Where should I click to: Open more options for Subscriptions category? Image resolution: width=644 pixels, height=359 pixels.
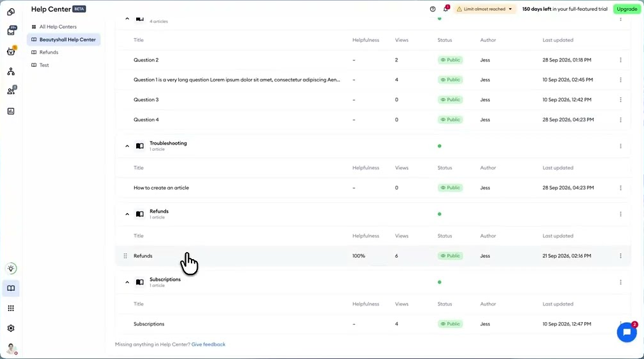[620, 282]
